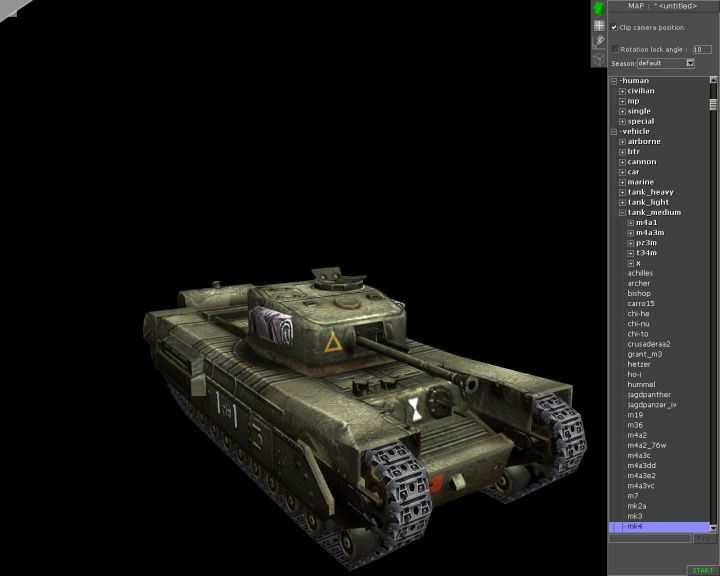
Task: Select the jagdpanther entry in the list
Action: click(649, 394)
